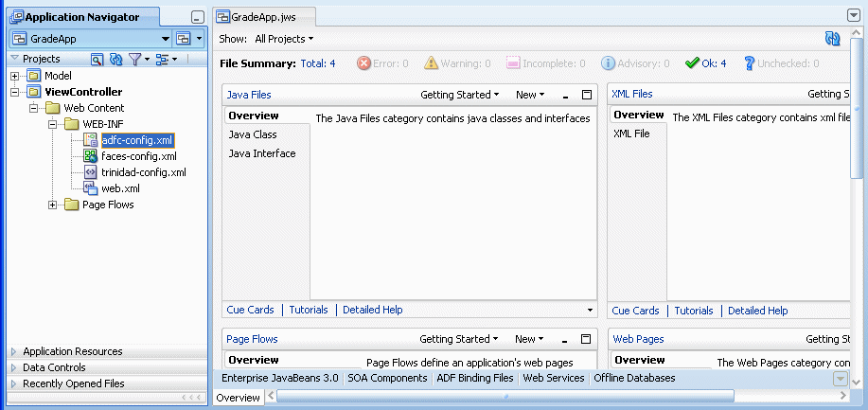Click the web.xml file icon

(90, 188)
